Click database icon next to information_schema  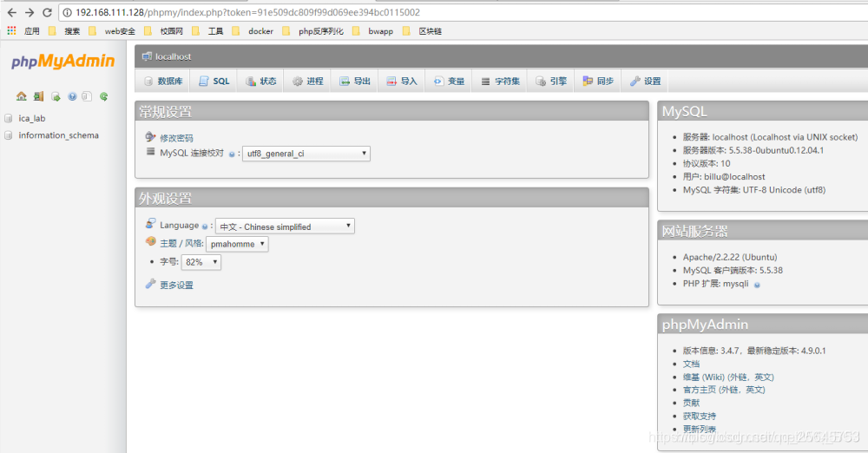pyautogui.click(x=9, y=135)
